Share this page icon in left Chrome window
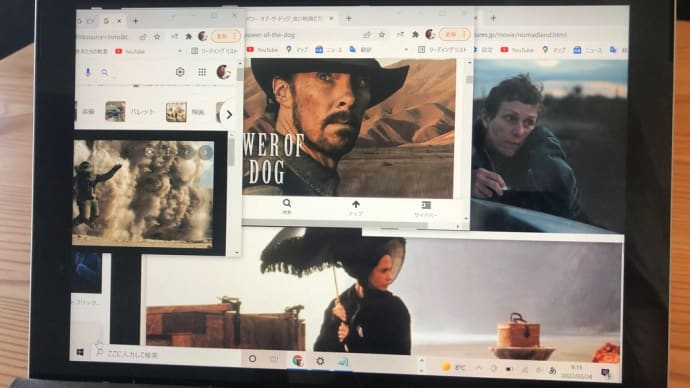Viewport: 690px width, 388px height. point(143,37)
